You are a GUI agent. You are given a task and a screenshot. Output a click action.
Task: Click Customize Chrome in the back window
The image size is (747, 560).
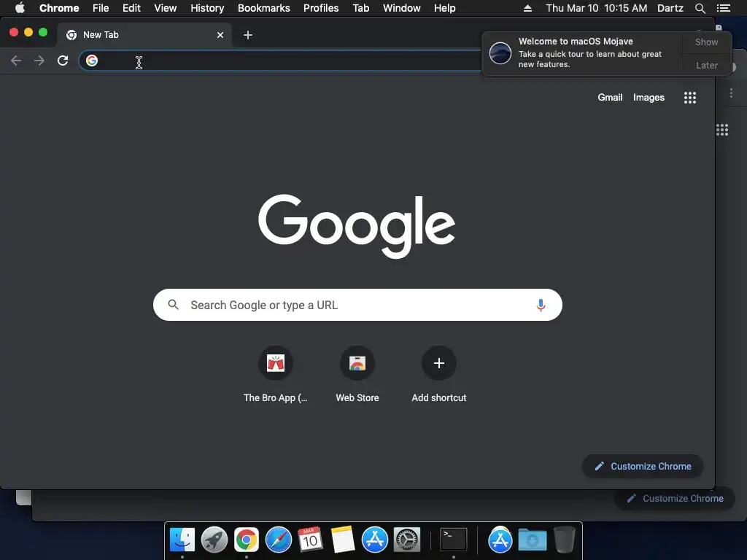coord(675,498)
